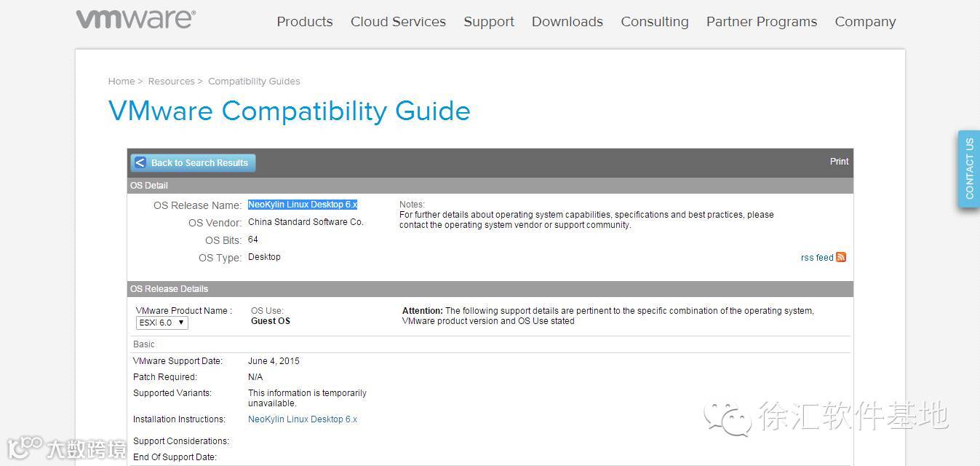Click the Back to Search Results button

(193, 162)
